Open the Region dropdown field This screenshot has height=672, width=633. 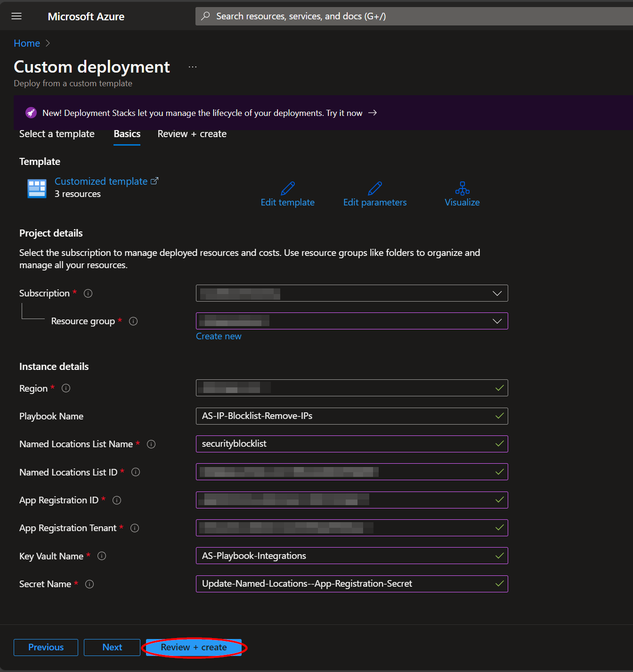(352, 388)
